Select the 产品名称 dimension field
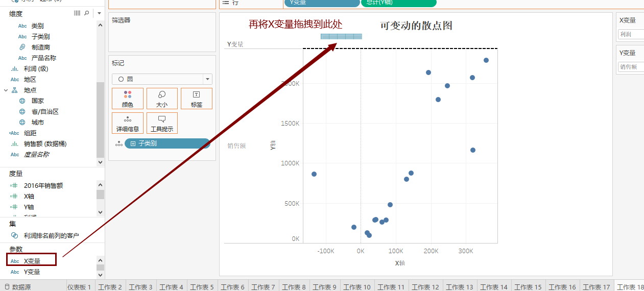The width and height of the screenshot is (644, 291). coord(43,58)
